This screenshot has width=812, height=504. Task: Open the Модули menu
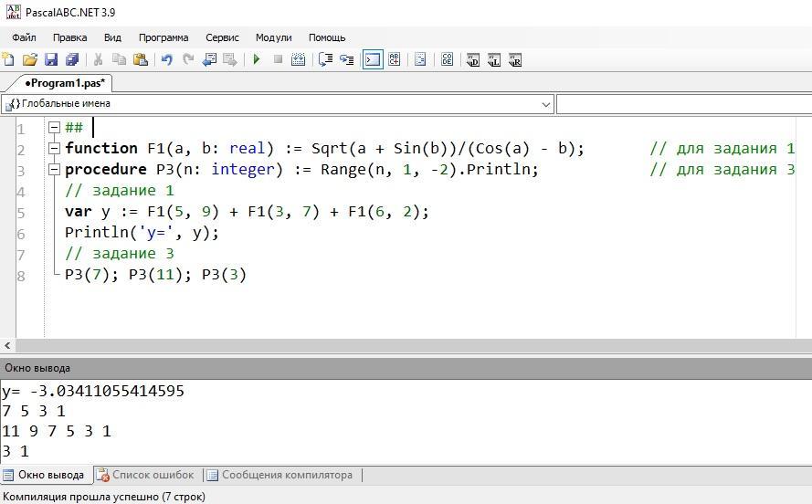[273, 37]
